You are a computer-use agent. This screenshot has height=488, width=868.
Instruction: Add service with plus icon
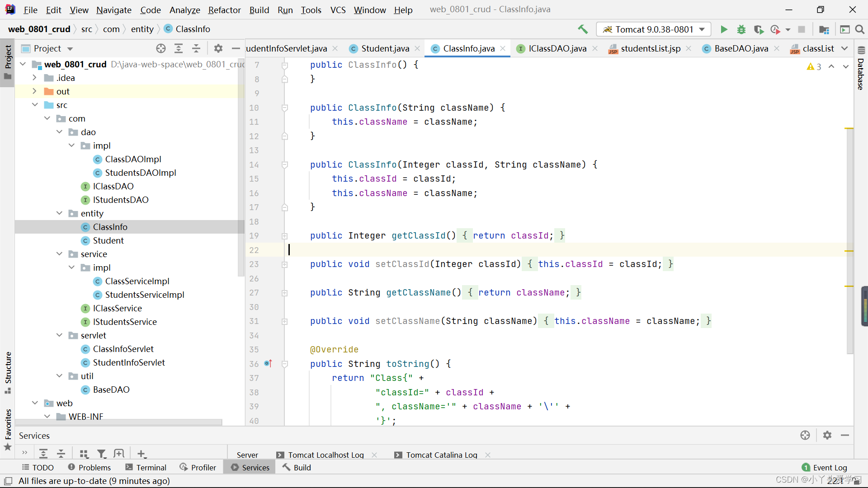142,453
